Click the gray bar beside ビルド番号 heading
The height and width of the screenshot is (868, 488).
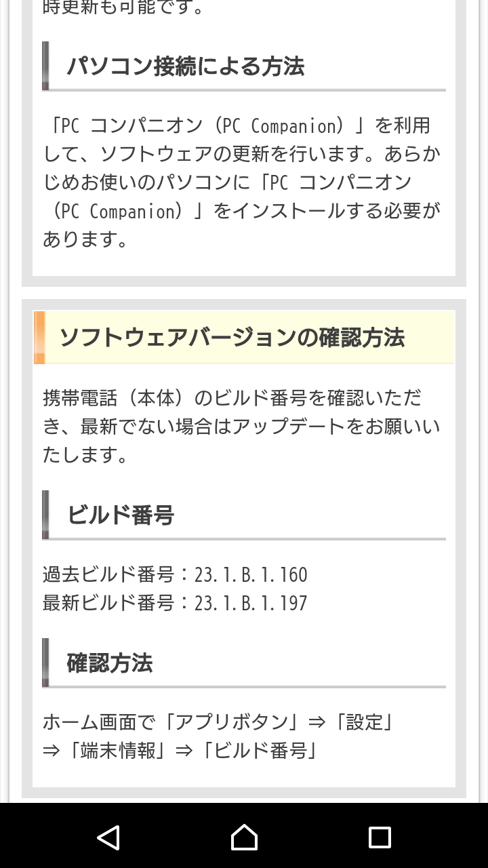coord(45,515)
